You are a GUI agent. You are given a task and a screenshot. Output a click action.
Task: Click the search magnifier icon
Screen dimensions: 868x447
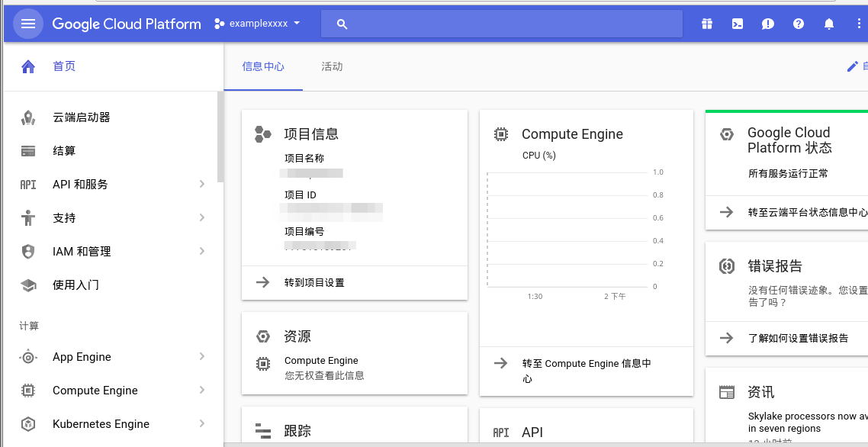pos(342,24)
